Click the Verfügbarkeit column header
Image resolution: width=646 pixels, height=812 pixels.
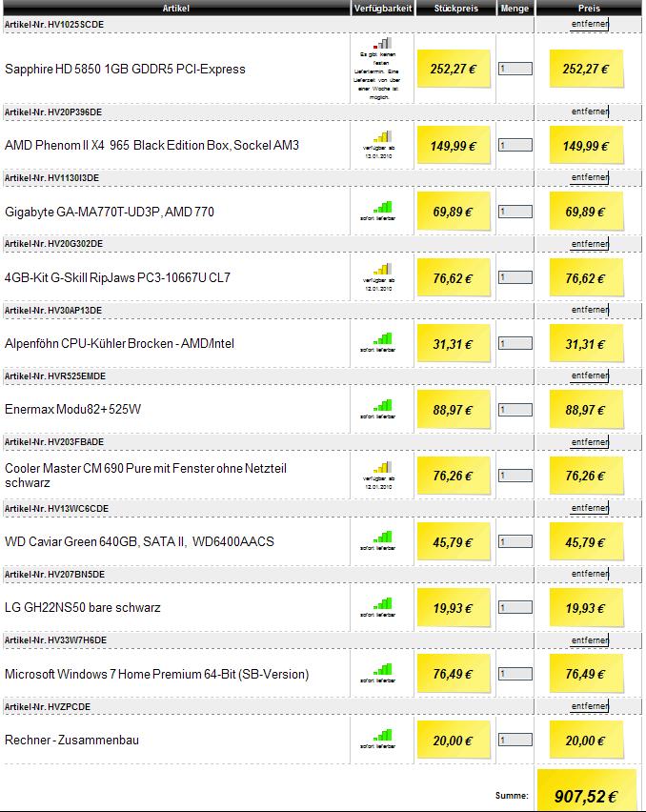pyautogui.click(x=383, y=9)
